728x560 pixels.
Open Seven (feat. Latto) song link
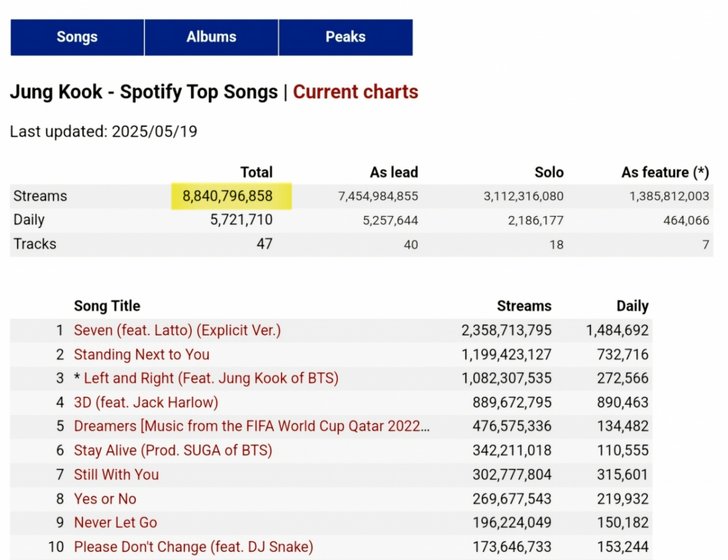click(x=177, y=331)
